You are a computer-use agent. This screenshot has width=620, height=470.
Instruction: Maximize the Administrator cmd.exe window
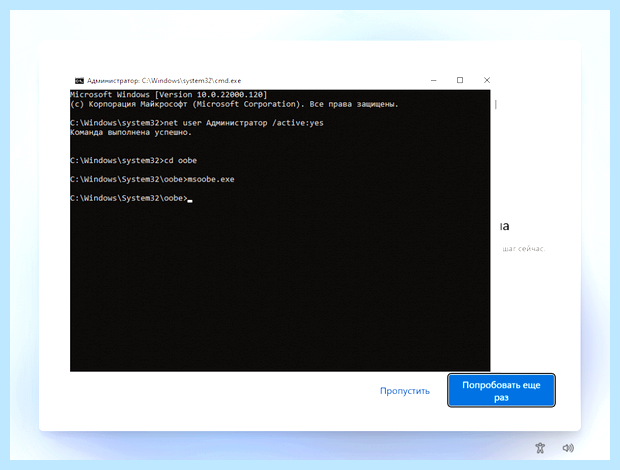460,80
